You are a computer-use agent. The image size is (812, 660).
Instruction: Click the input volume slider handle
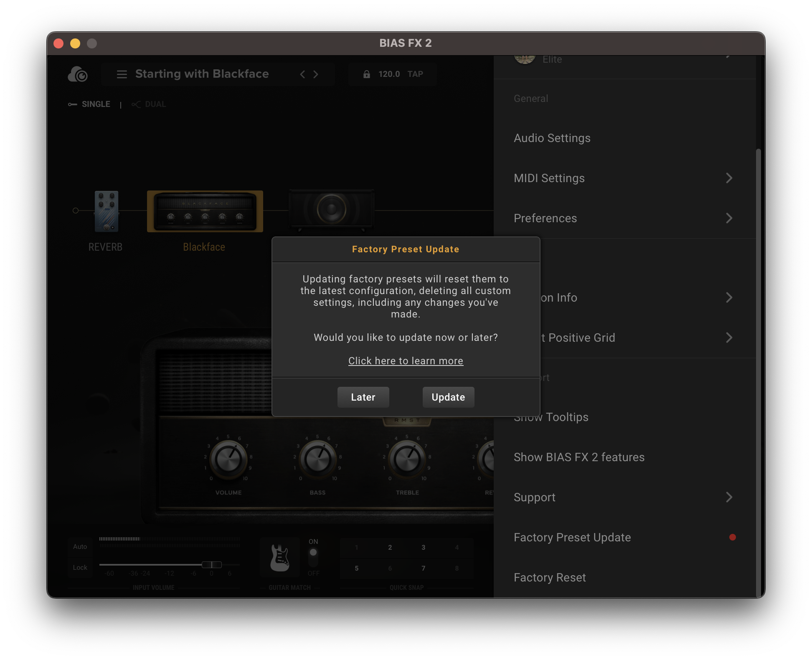click(212, 565)
